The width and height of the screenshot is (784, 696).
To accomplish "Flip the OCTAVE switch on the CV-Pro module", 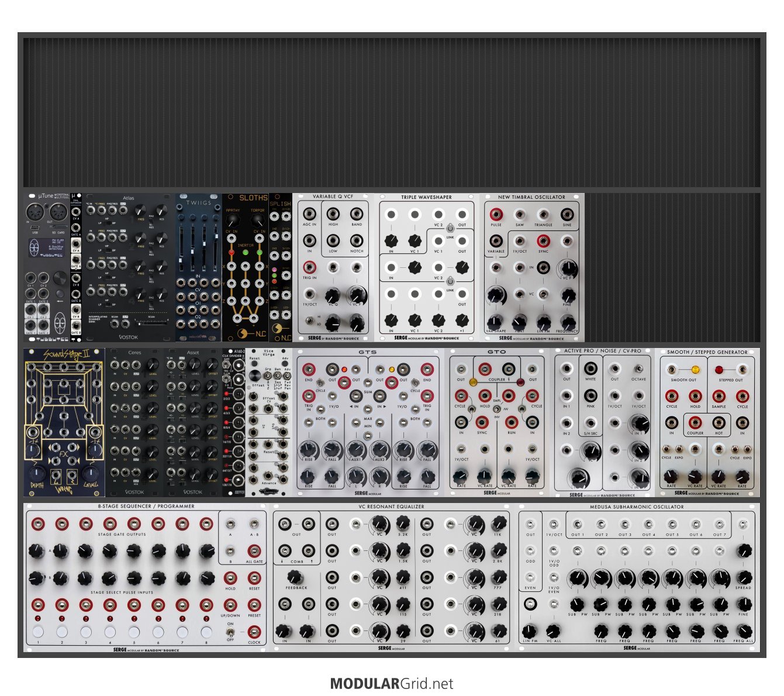I will click(638, 368).
